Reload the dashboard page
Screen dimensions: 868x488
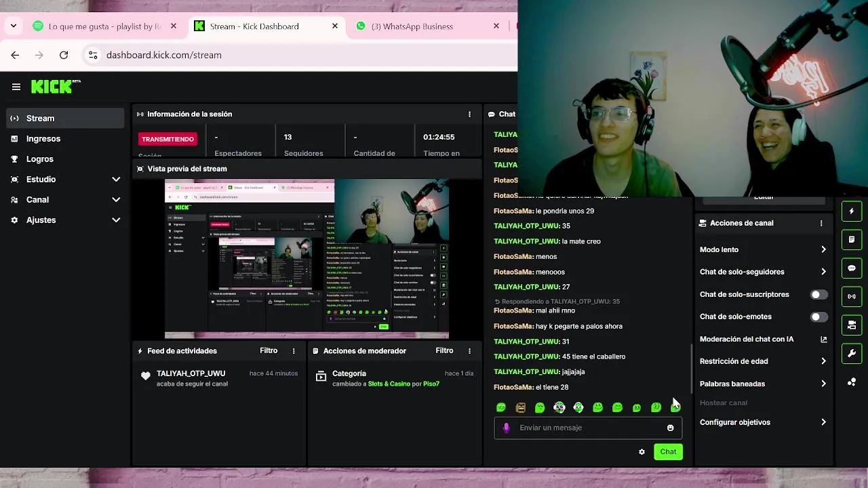64,55
